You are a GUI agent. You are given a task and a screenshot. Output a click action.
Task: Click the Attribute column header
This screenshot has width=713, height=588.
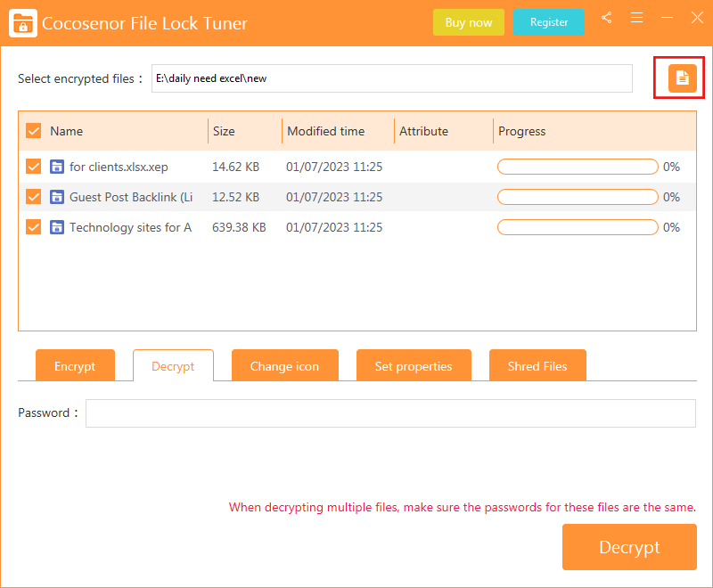point(423,131)
